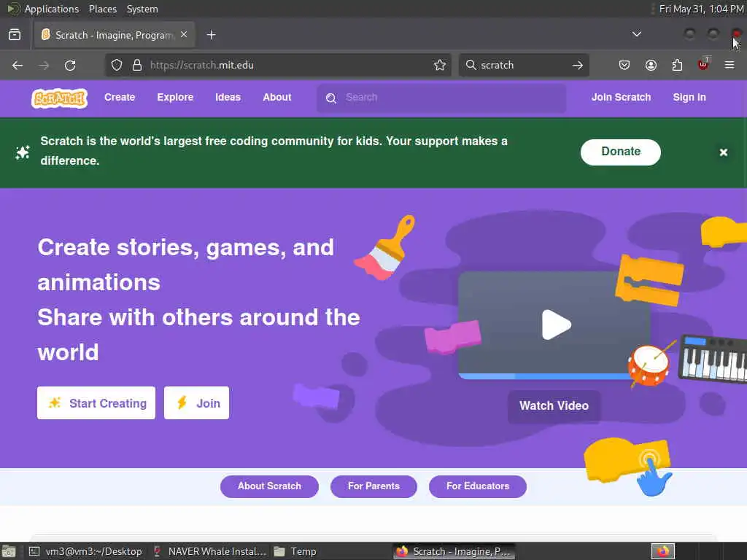This screenshot has width=747, height=560.
Task: Expand the list all tabs chevron
Action: (x=636, y=34)
